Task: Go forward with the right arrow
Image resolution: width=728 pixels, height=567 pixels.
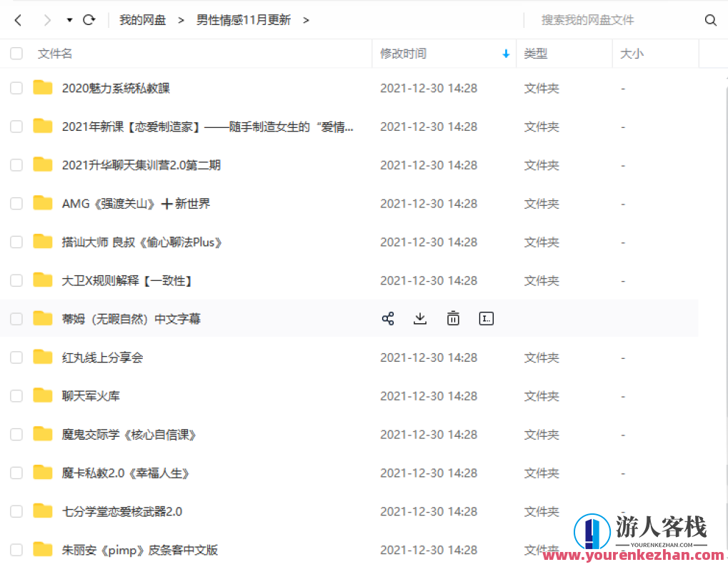Action: tap(47, 20)
